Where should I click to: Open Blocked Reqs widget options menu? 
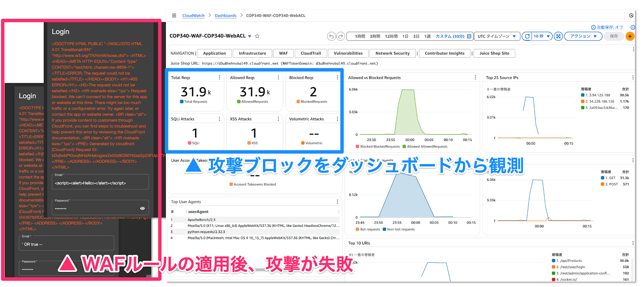(x=337, y=78)
